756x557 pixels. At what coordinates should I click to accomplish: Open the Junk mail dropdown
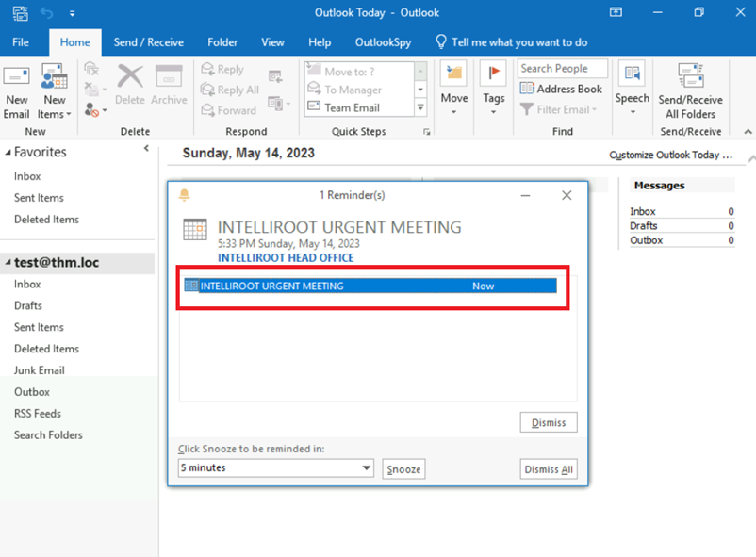[x=94, y=110]
